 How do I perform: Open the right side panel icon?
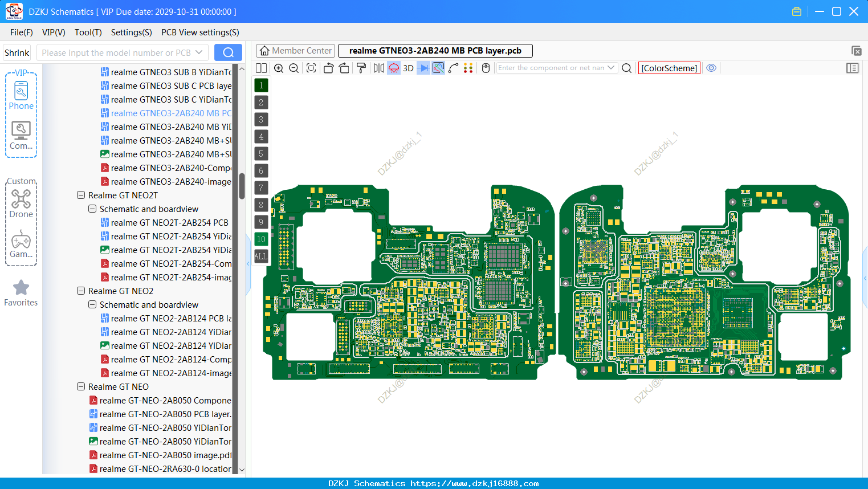pos(853,68)
